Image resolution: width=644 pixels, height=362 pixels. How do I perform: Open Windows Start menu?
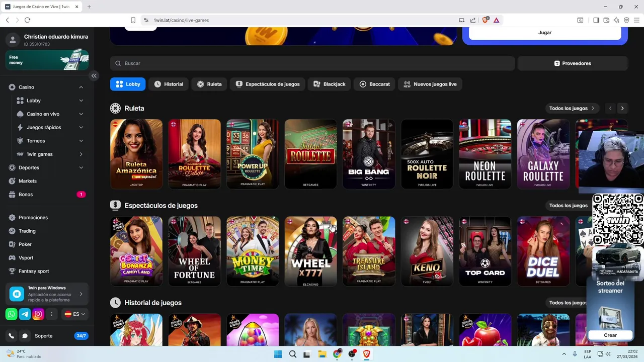click(x=278, y=354)
